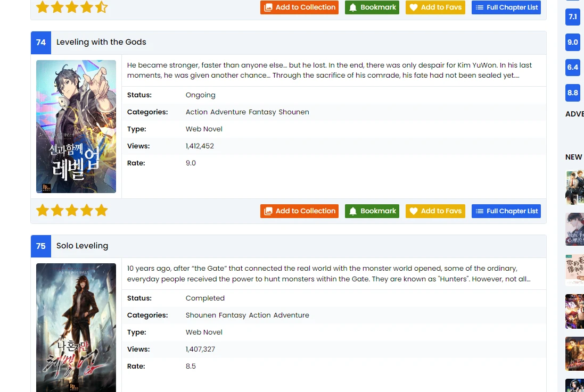Click Web Novel type of Leveling with the Gods

point(204,129)
